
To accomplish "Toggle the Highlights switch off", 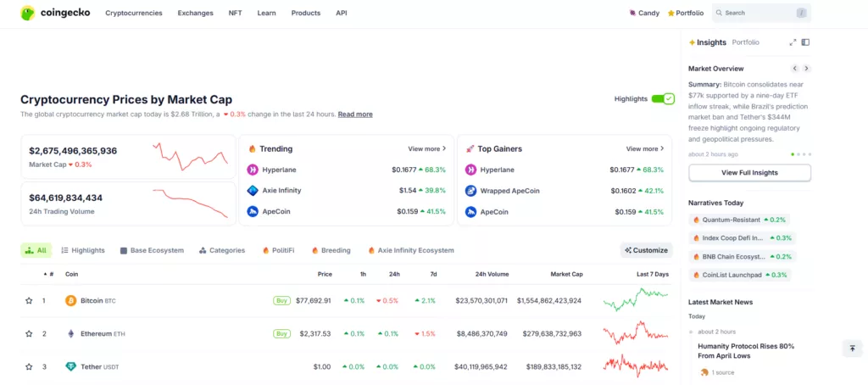I will coord(663,98).
